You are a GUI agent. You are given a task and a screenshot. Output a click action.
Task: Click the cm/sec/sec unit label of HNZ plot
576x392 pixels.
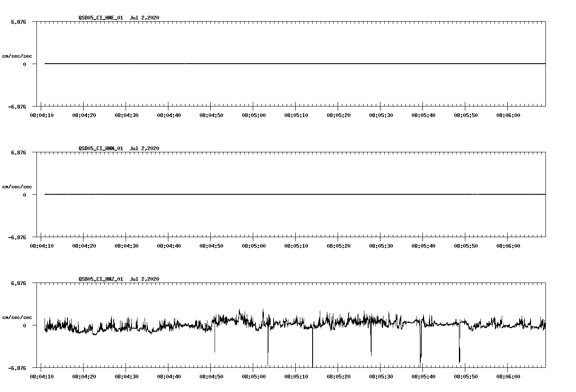coord(17,317)
